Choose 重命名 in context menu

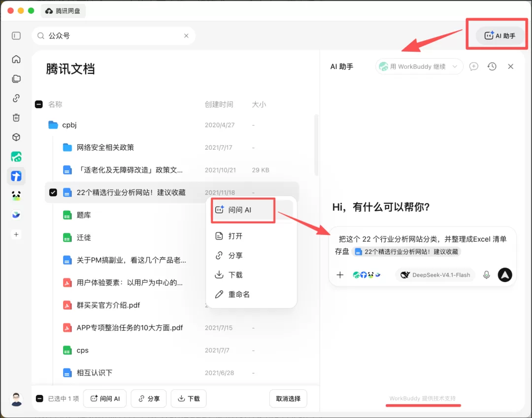pos(251,294)
